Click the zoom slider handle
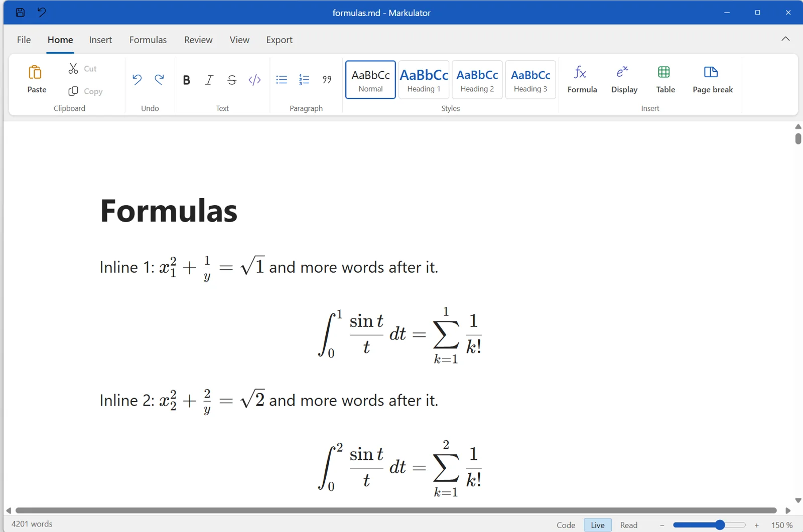803x532 pixels. point(720,525)
